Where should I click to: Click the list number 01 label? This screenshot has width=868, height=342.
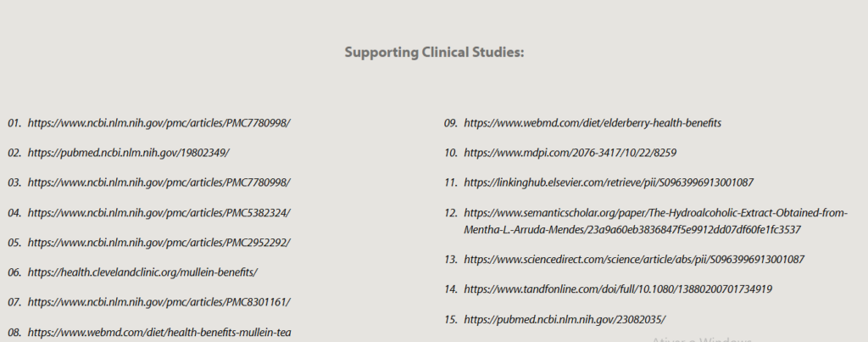14,123
